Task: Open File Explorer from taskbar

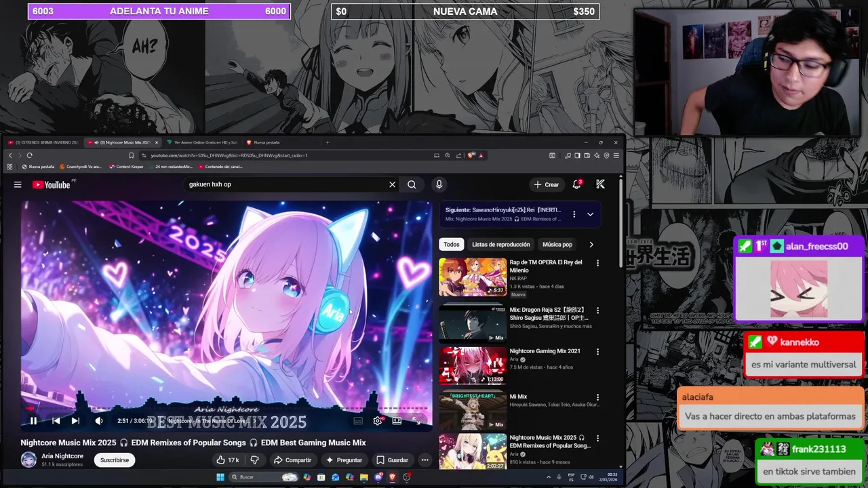Action: [x=364, y=477]
